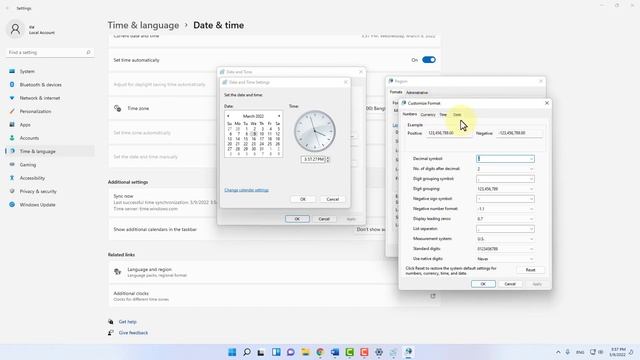Click Cancel in the Date and Time window
Viewport: 640px width, 360px height.
coord(324,219)
